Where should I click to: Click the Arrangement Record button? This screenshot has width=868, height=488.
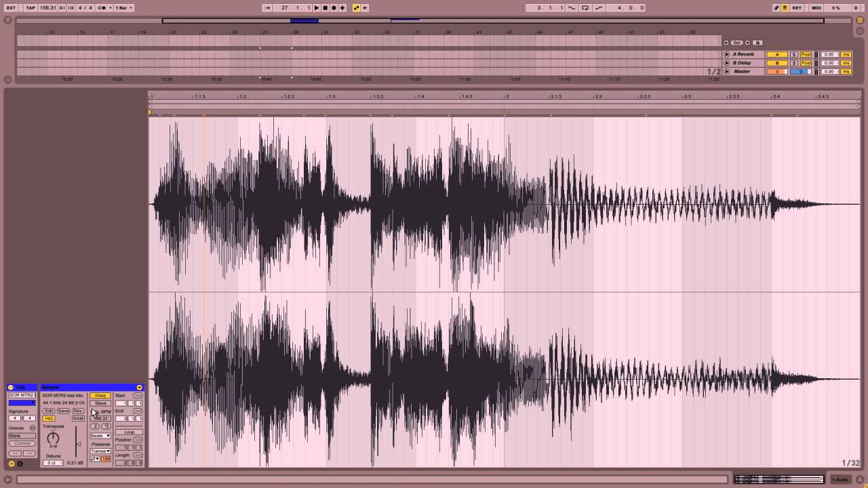(334, 8)
